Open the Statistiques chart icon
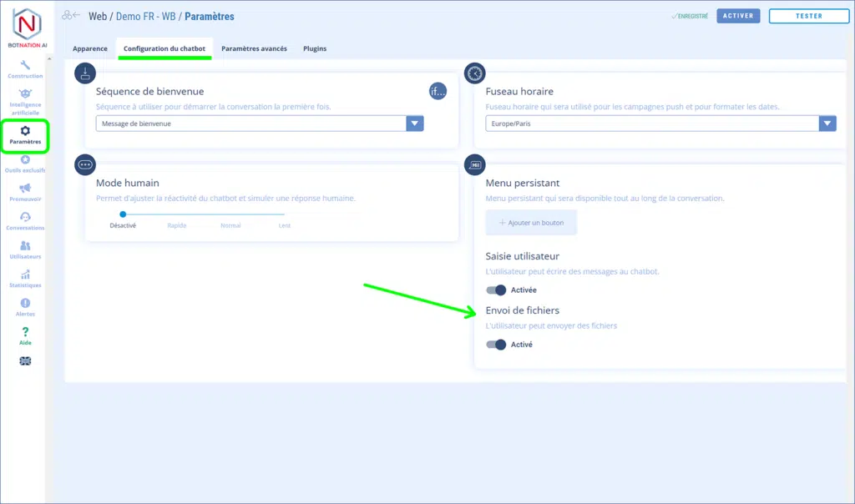 [25, 275]
